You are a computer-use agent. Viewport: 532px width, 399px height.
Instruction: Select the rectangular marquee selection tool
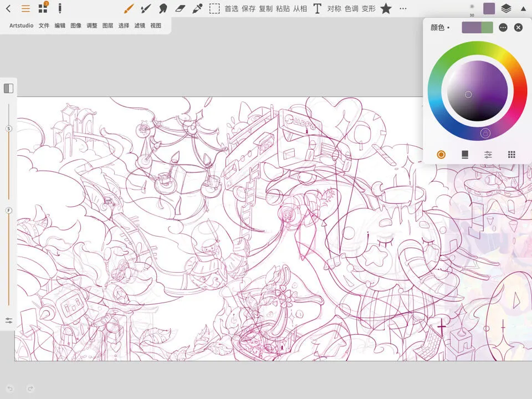click(x=214, y=9)
